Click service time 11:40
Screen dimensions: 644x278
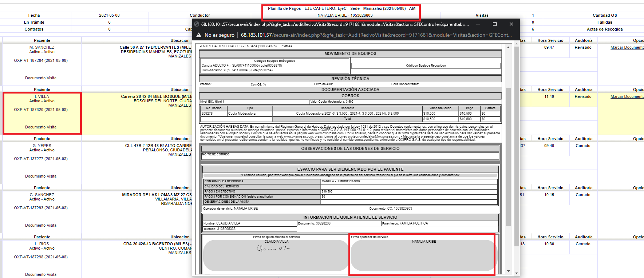(x=549, y=96)
